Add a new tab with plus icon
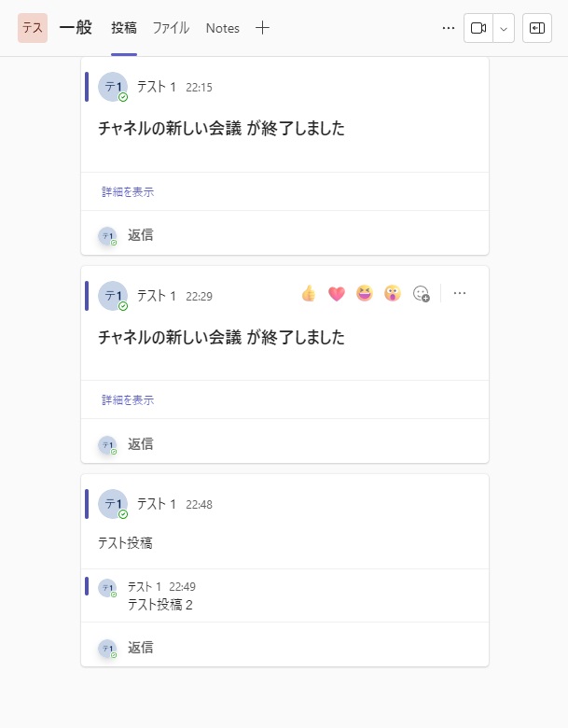Image resolution: width=568 pixels, height=728 pixels. (x=262, y=28)
